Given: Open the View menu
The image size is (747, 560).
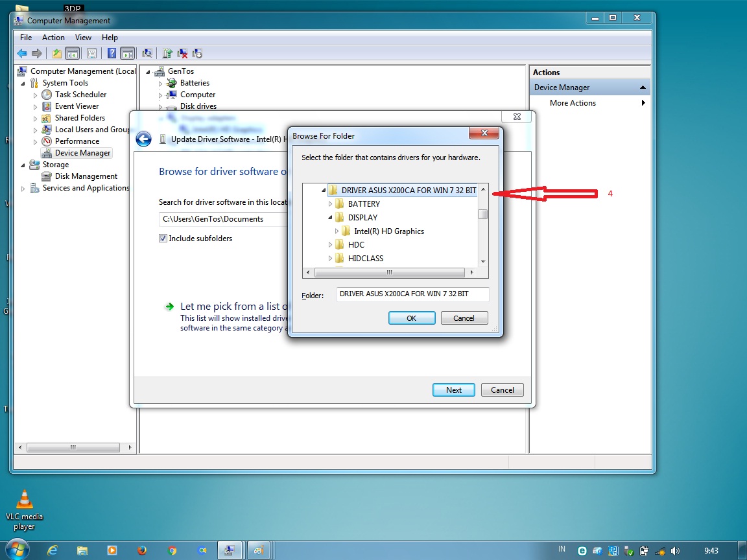Looking at the screenshot, I should (83, 38).
